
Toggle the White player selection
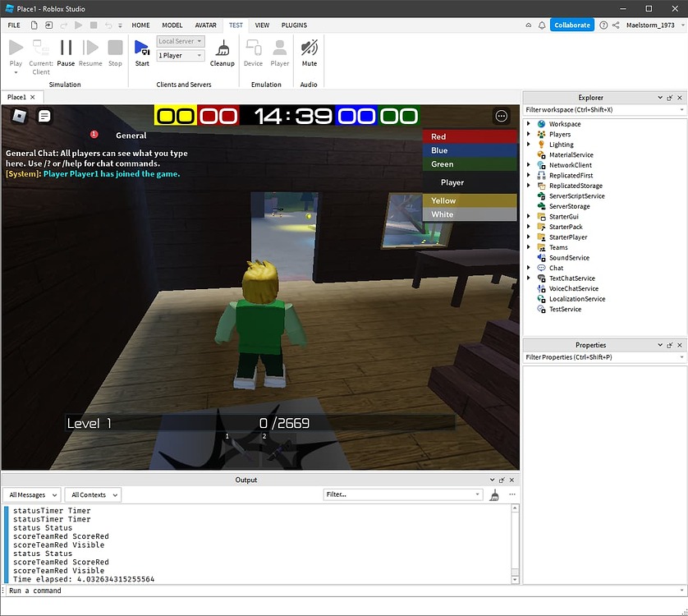[468, 213]
